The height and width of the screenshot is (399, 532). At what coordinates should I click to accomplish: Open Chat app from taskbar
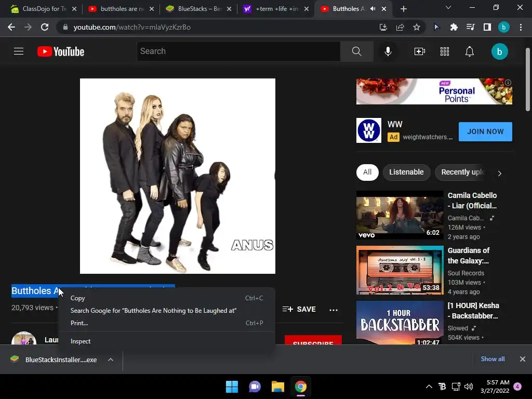point(255,387)
